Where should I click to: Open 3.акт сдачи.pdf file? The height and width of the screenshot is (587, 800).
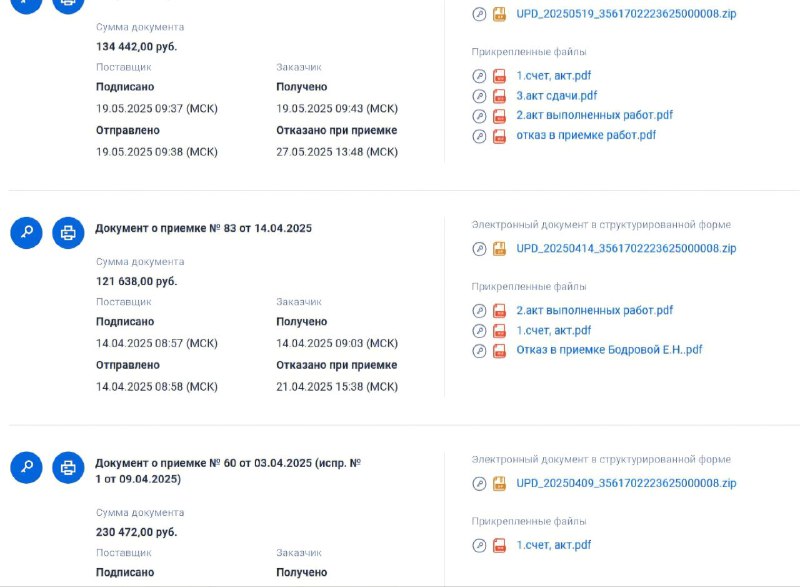[x=556, y=95]
